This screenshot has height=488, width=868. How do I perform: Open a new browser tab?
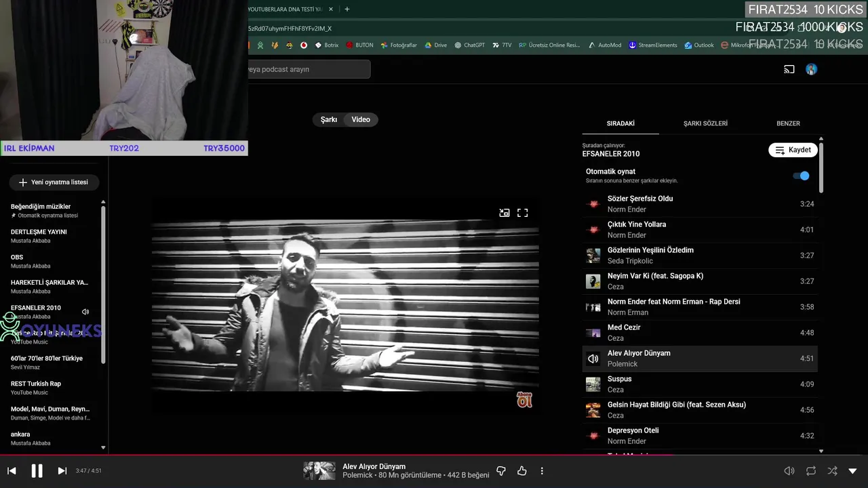[x=347, y=9]
